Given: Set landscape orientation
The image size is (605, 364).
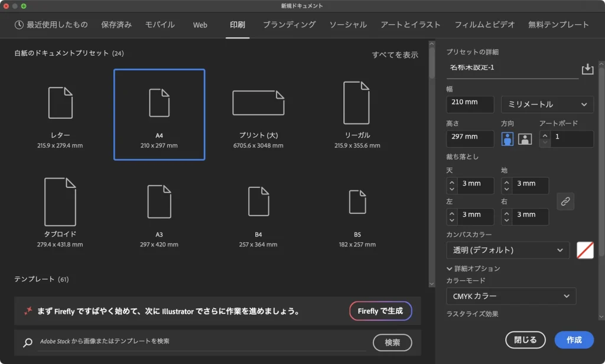Looking at the screenshot, I should (x=525, y=139).
